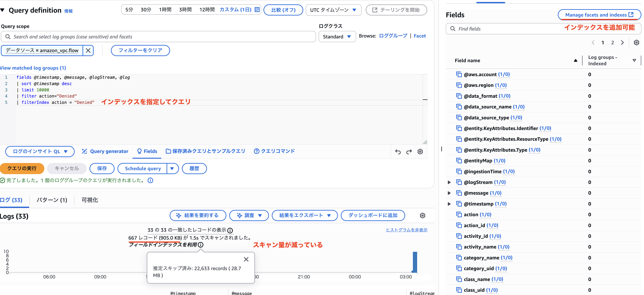Open the クエリコマンド help icon

tap(256, 151)
